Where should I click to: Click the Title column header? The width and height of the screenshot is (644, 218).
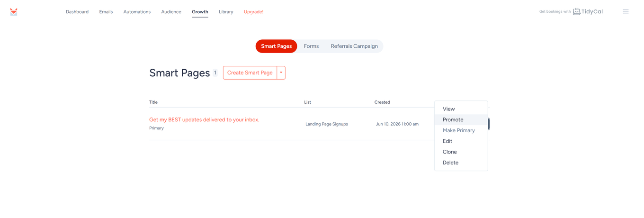coord(153,102)
